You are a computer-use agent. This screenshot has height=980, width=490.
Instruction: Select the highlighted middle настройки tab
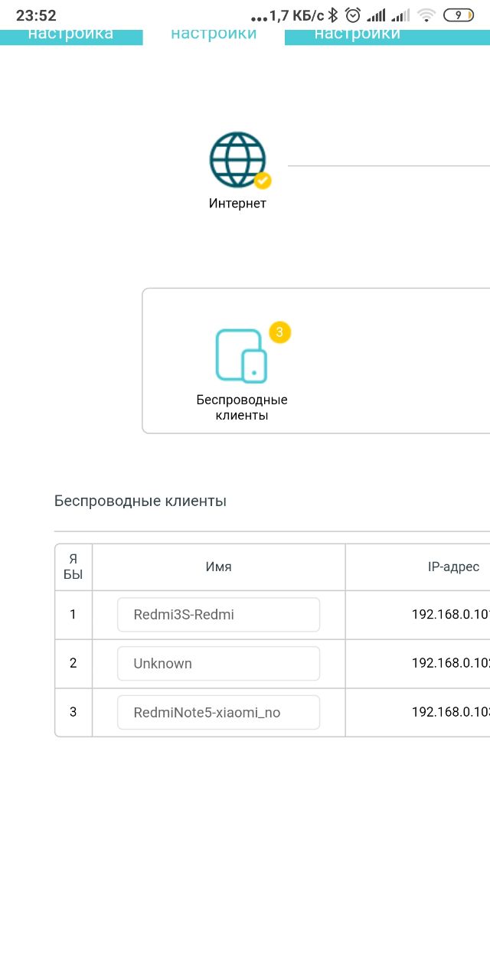tap(214, 36)
